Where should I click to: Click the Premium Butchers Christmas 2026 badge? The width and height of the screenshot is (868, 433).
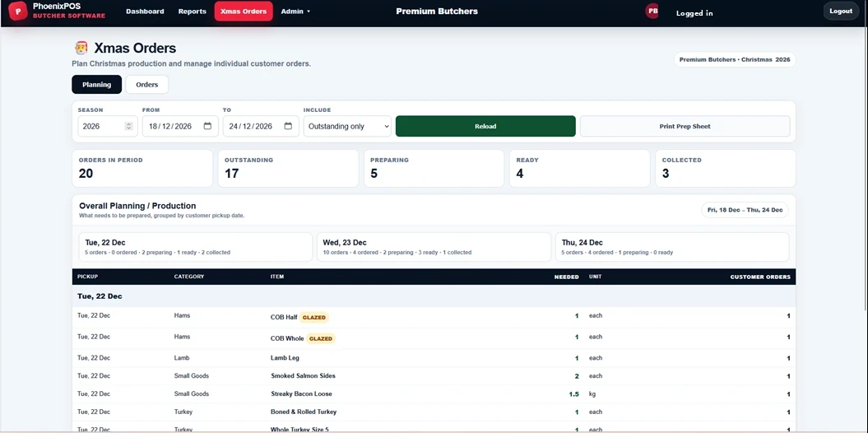pos(735,59)
